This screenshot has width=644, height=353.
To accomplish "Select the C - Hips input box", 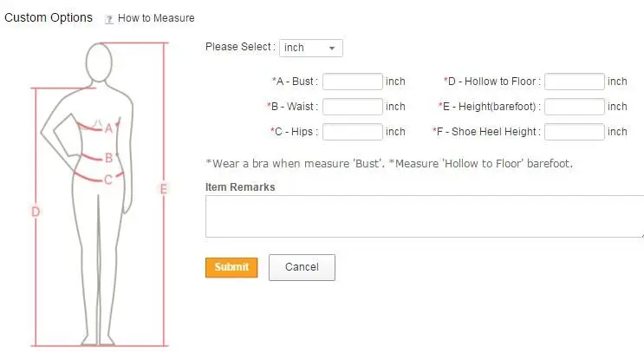I will click(352, 132).
